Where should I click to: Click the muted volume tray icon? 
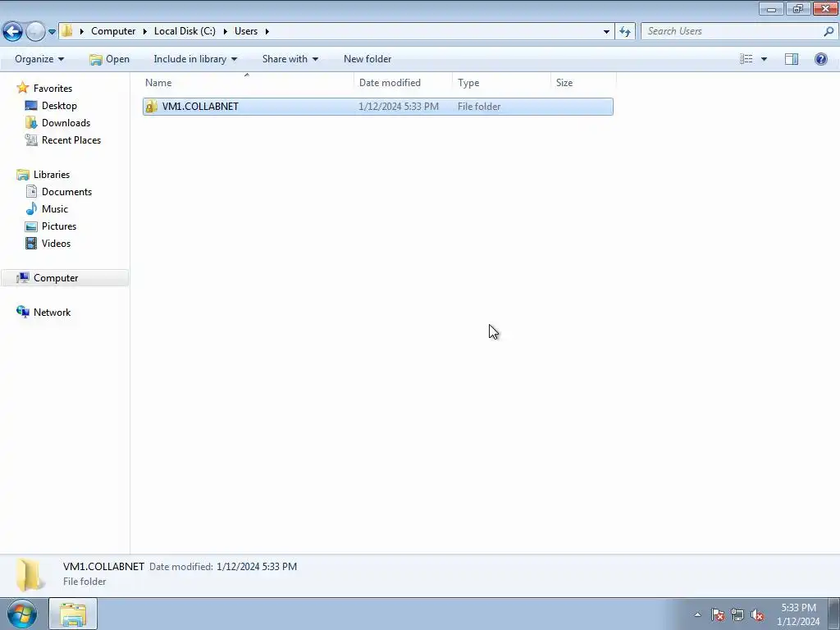tap(757, 614)
